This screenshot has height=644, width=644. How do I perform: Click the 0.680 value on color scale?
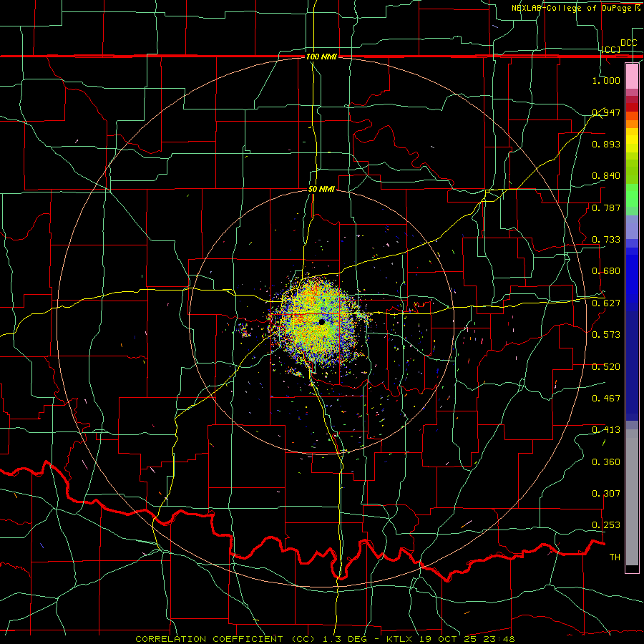(606, 271)
